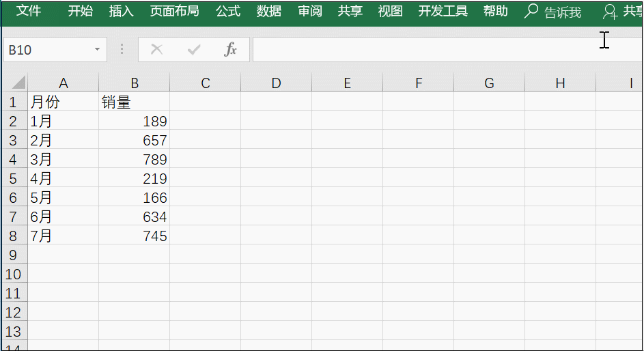Select column B header

(135, 83)
